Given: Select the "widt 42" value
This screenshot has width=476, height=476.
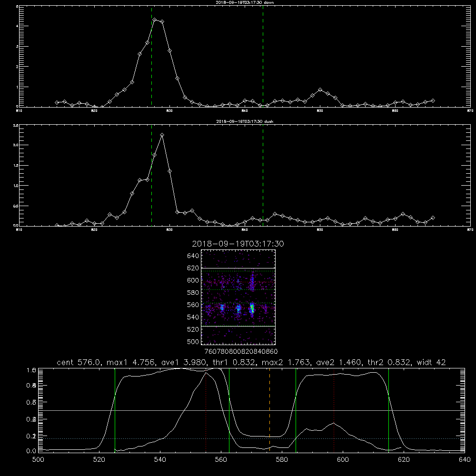Looking at the screenshot, I should (x=431, y=362).
